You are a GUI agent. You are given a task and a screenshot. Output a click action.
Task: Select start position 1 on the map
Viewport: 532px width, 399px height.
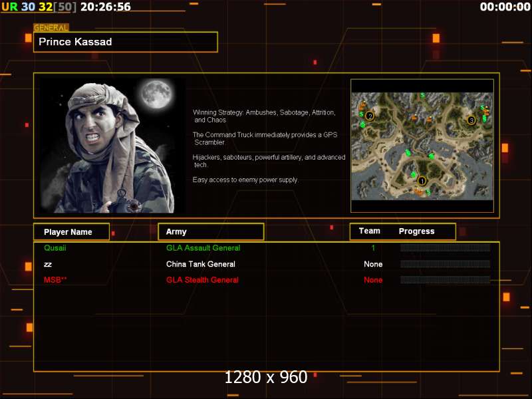[x=422, y=181]
